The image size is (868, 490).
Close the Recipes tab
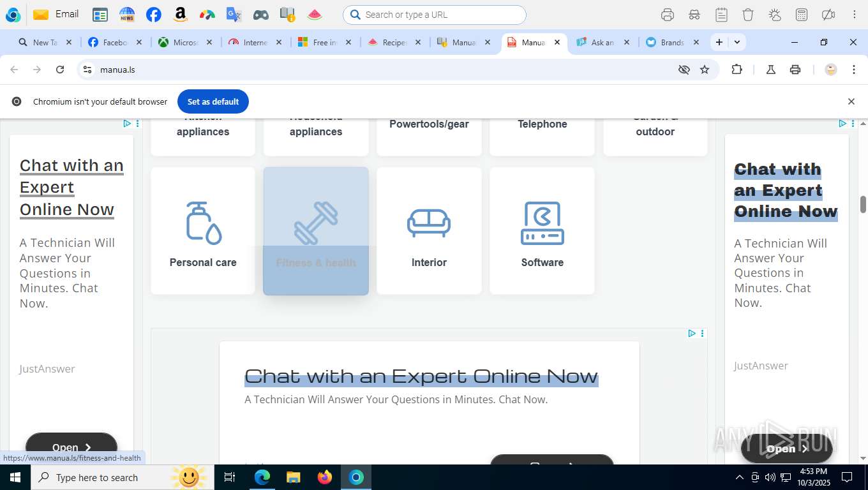(418, 42)
